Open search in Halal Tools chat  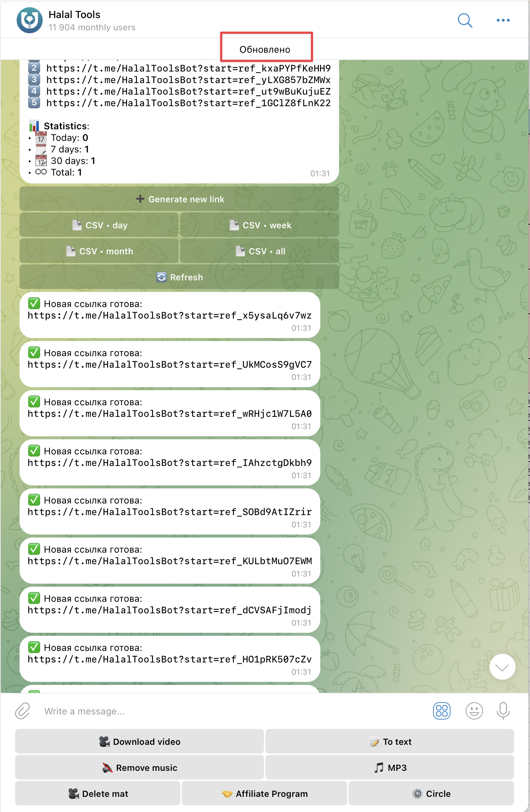(465, 21)
